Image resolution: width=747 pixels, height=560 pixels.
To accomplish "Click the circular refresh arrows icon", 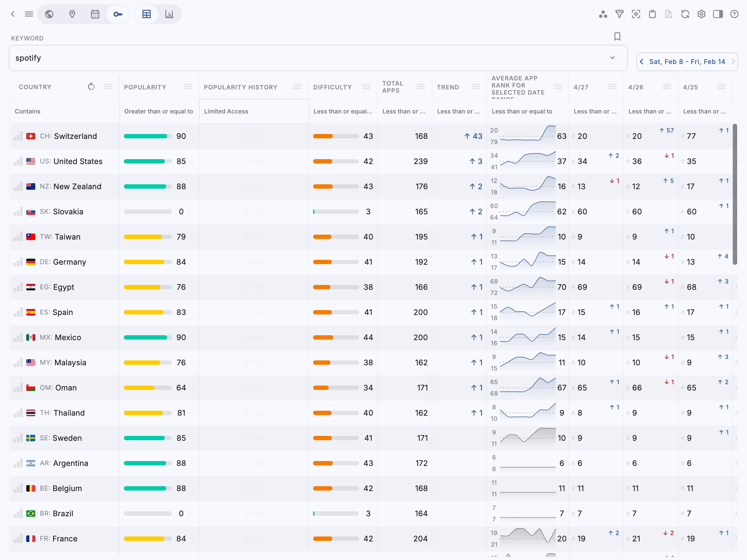I will tap(685, 14).
